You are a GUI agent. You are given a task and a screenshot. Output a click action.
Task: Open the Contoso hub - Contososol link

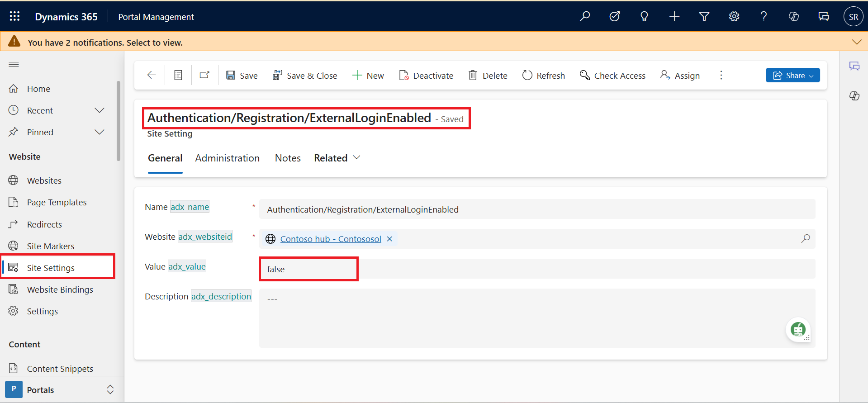[x=330, y=239]
